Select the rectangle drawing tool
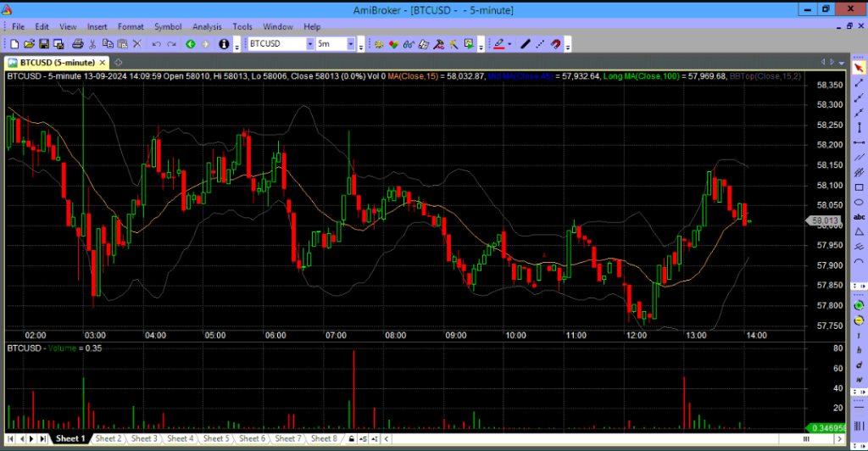This screenshot has height=451, width=868. (x=859, y=187)
